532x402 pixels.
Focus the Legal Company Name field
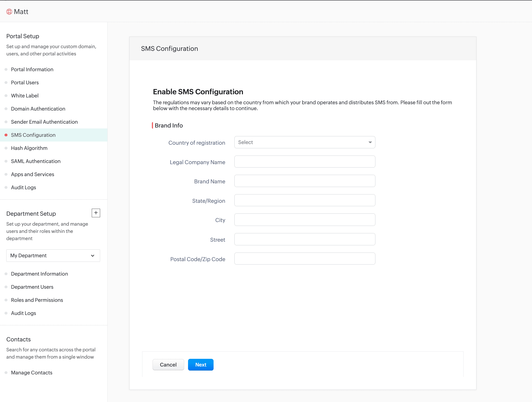click(304, 162)
